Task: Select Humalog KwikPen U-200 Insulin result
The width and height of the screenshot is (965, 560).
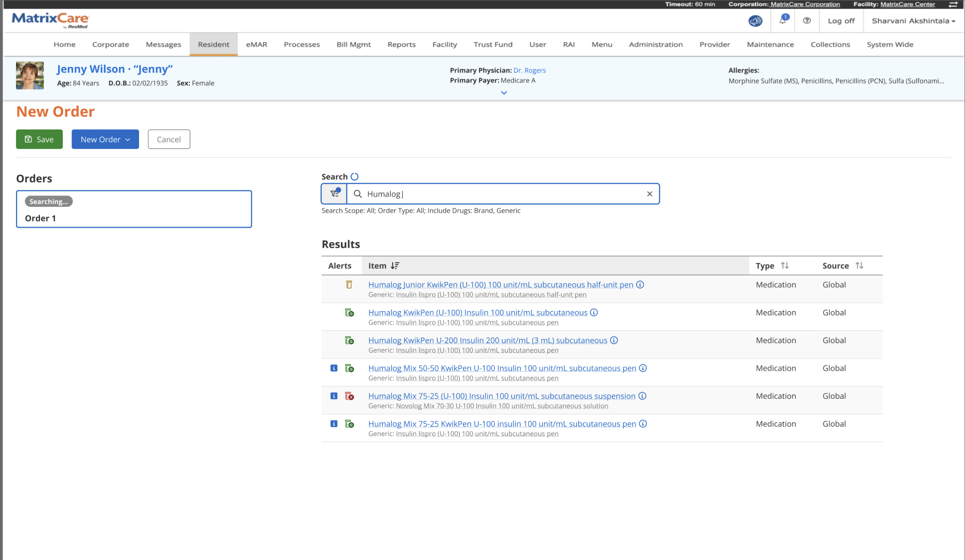Action: coord(488,341)
